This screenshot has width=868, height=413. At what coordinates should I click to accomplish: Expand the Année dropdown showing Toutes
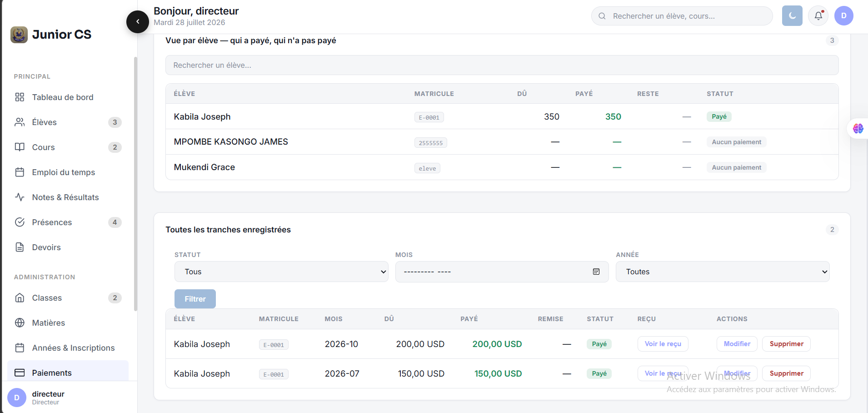pyautogui.click(x=723, y=272)
